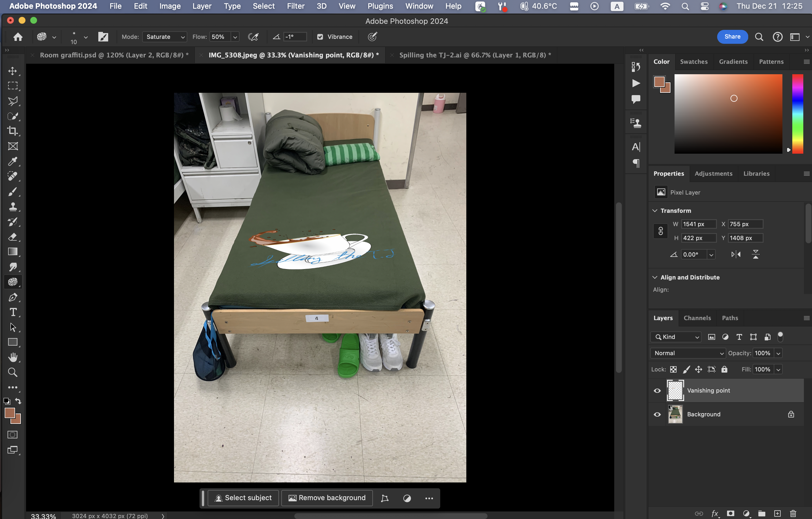This screenshot has width=812, height=519.
Task: Select the Hand tool
Action: [13, 357]
